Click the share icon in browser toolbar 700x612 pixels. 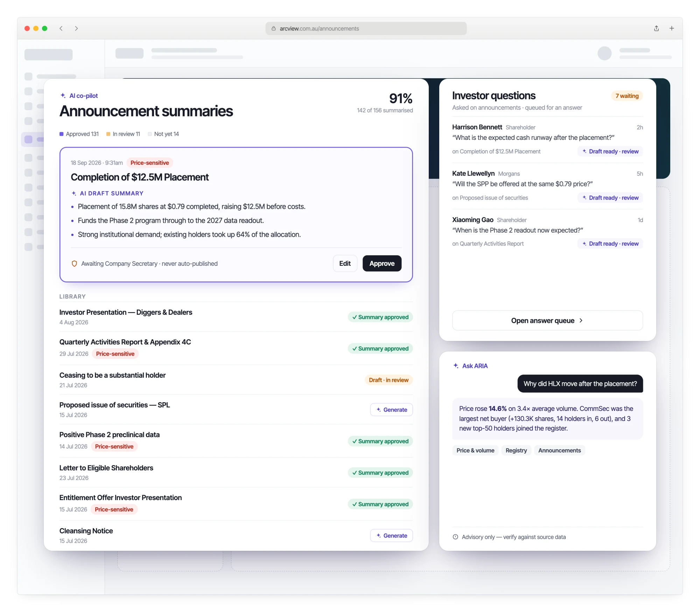point(656,28)
